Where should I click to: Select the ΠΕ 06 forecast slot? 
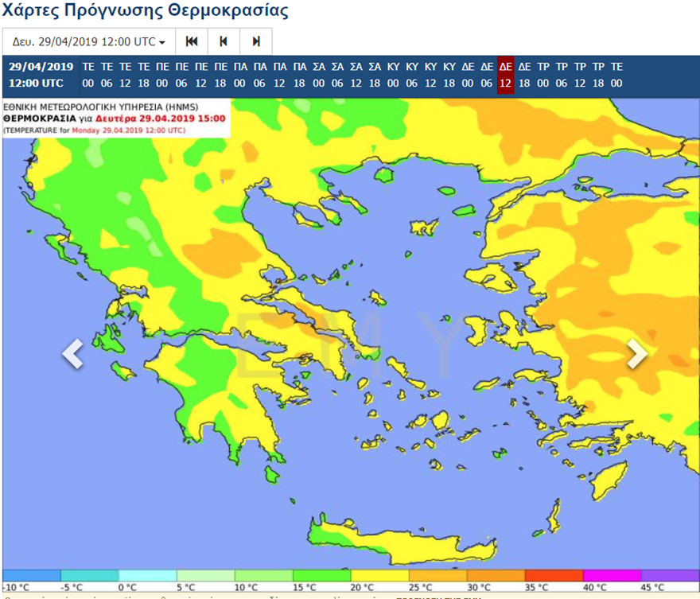point(181,75)
